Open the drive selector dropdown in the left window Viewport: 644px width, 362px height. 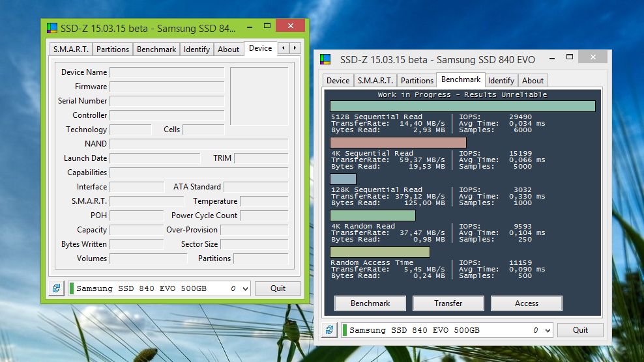point(245,288)
